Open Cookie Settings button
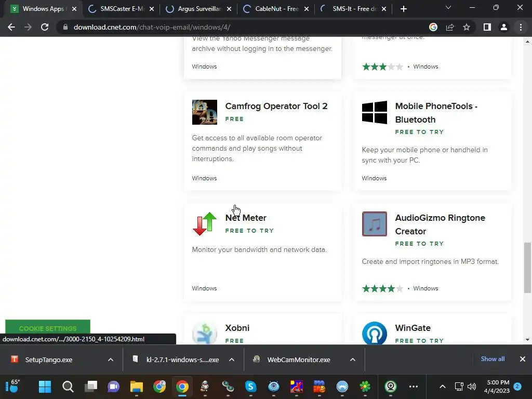Image resolution: width=532 pixels, height=399 pixels. coord(48,327)
